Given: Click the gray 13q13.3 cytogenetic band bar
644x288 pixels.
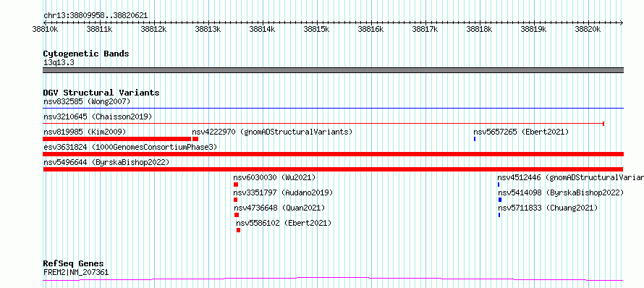Looking at the screenshot, I should pos(333,70).
